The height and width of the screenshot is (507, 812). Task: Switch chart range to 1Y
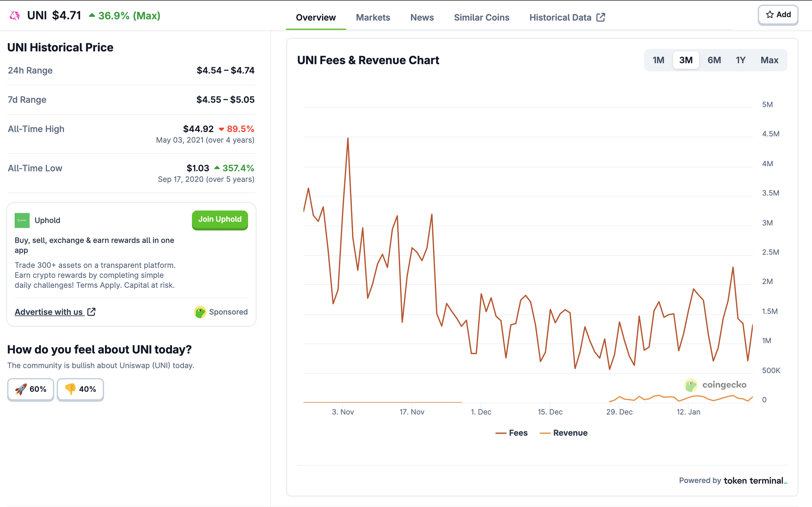point(741,60)
